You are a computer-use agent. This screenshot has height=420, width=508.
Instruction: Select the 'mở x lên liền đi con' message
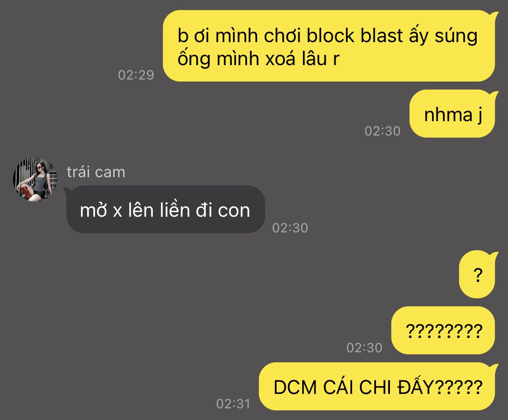click(x=165, y=209)
